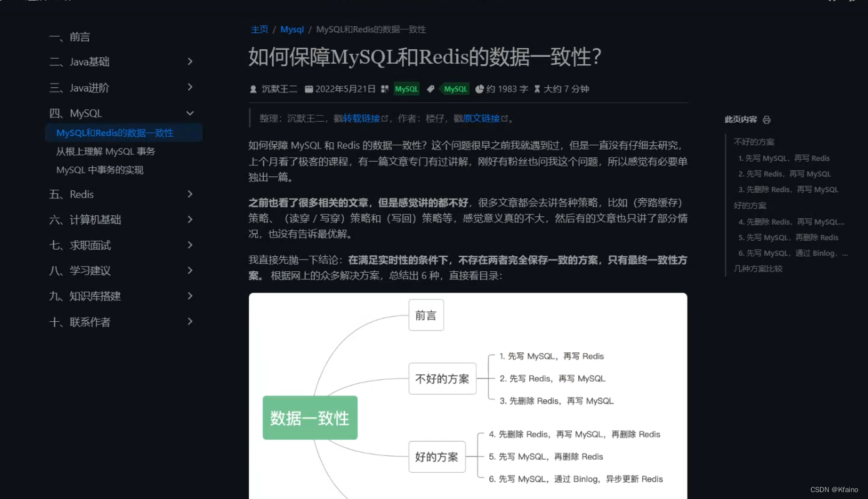
Task: Open MySQL 中事务的实现 page
Action: 100,170
